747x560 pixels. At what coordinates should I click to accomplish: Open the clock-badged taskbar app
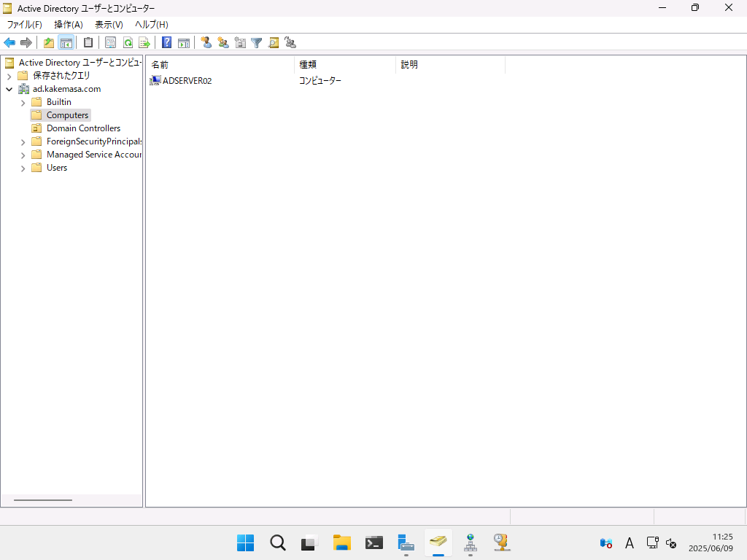[x=502, y=542]
